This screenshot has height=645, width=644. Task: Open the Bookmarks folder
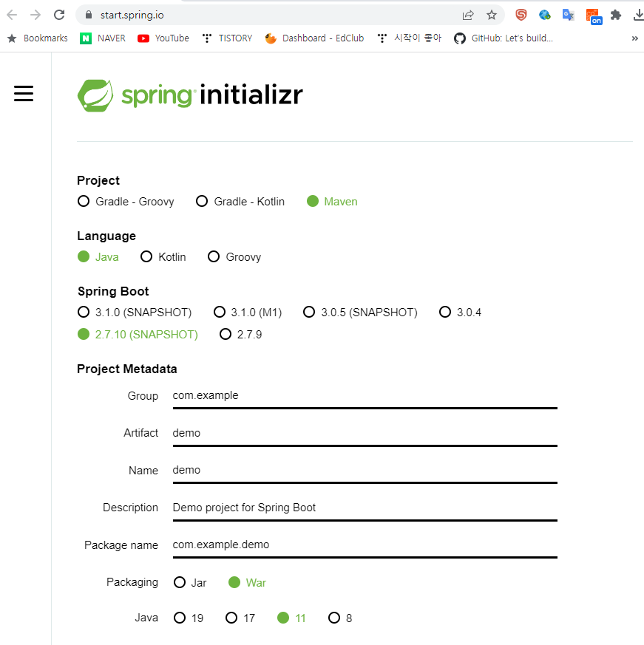click(x=38, y=38)
